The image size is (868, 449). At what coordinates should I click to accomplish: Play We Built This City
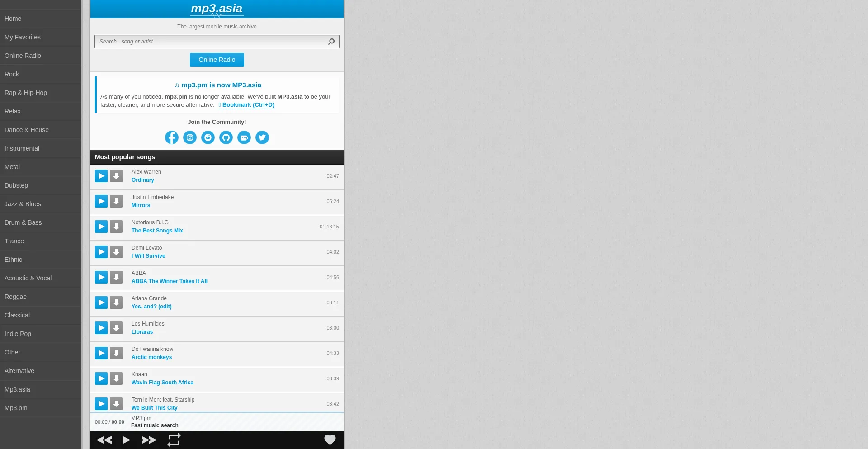[x=101, y=404]
